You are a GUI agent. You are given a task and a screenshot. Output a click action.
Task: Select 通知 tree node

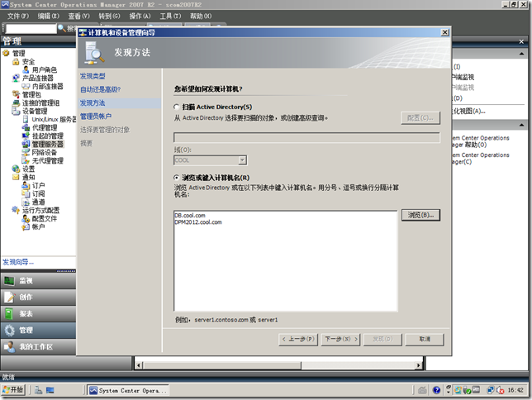tap(28, 177)
